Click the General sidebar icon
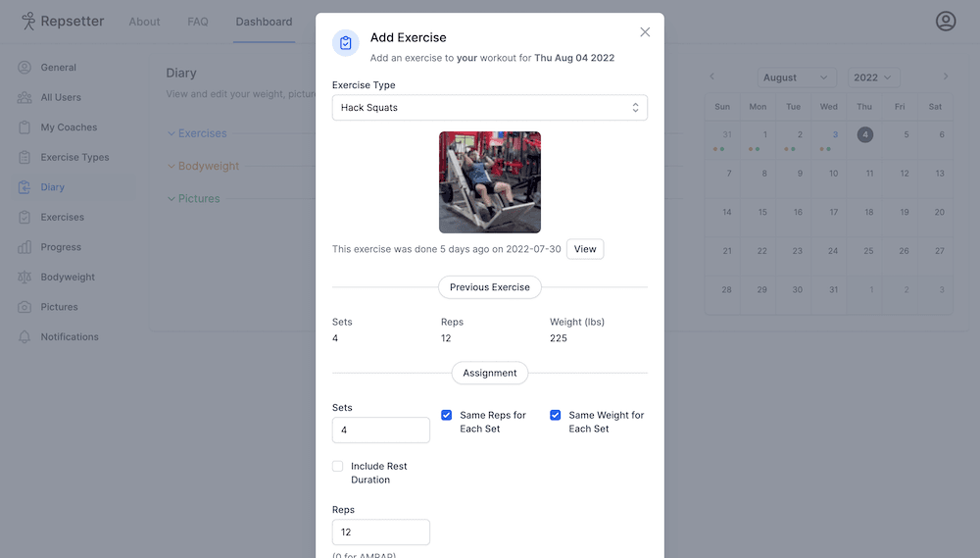Screen dimensions: 980x558 point(24,68)
